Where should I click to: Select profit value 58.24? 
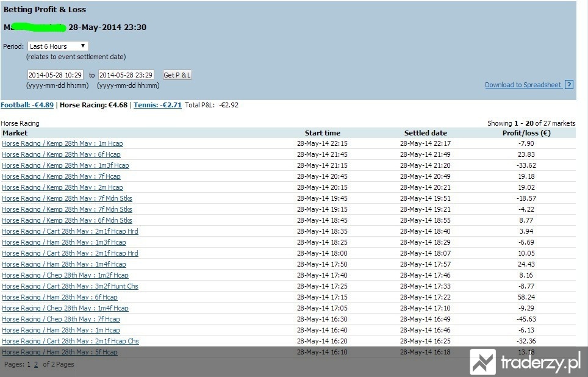[526, 297]
